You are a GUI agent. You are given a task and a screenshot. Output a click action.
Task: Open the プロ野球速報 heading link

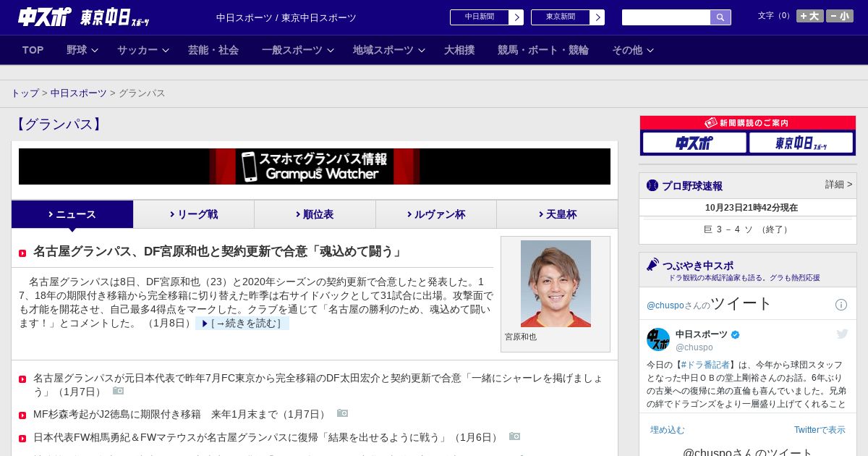tap(692, 186)
